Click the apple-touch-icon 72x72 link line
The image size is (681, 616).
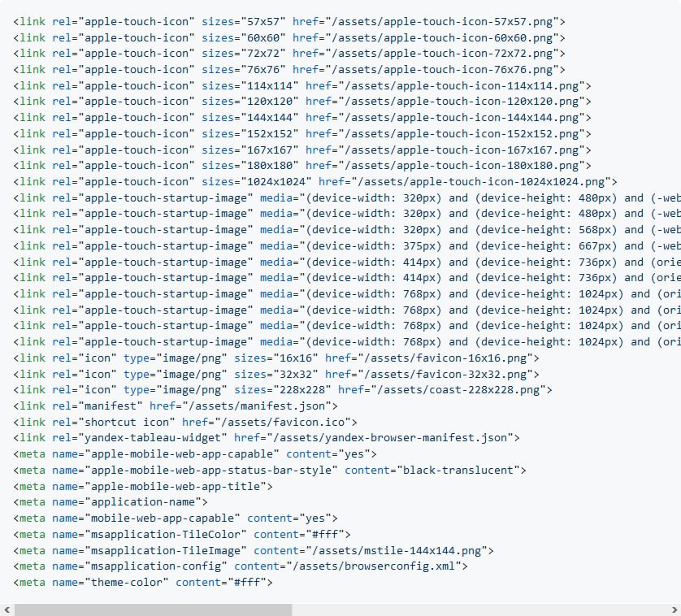point(289,54)
